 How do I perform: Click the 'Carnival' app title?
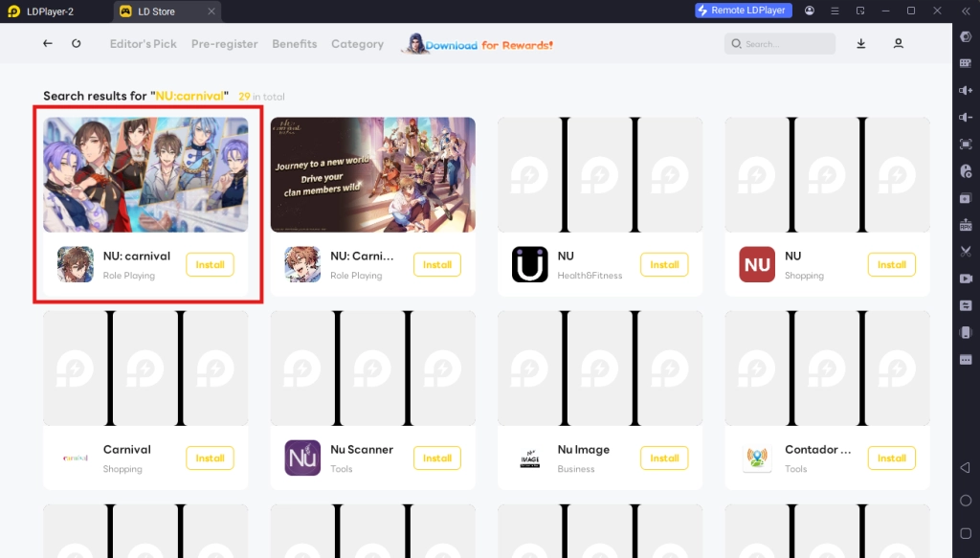tap(127, 450)
